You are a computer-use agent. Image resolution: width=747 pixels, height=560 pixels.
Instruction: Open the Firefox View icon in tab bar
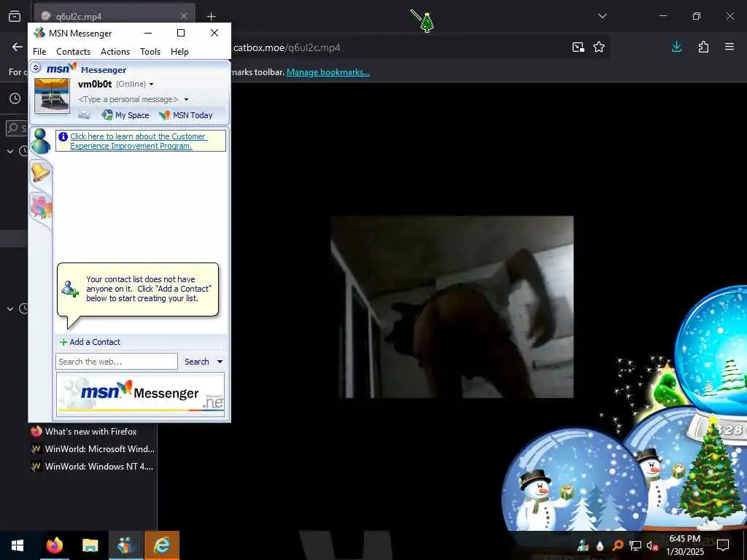(x=15, y=16)
